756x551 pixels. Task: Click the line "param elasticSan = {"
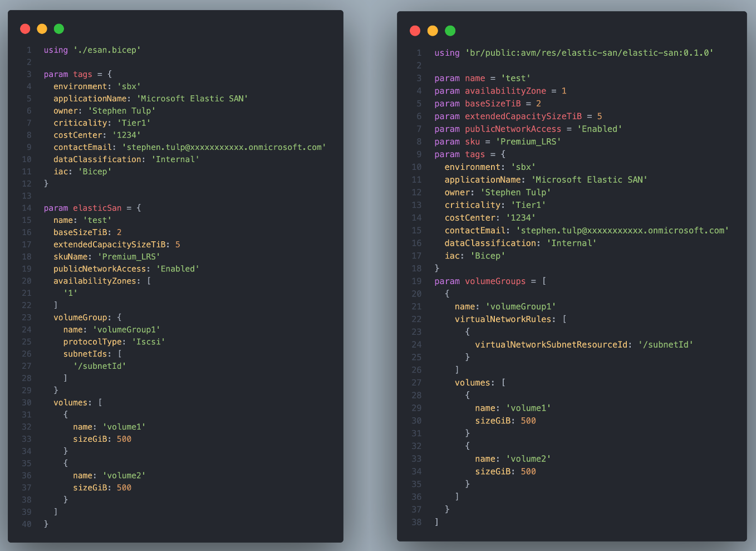click(x=92, y=208)
